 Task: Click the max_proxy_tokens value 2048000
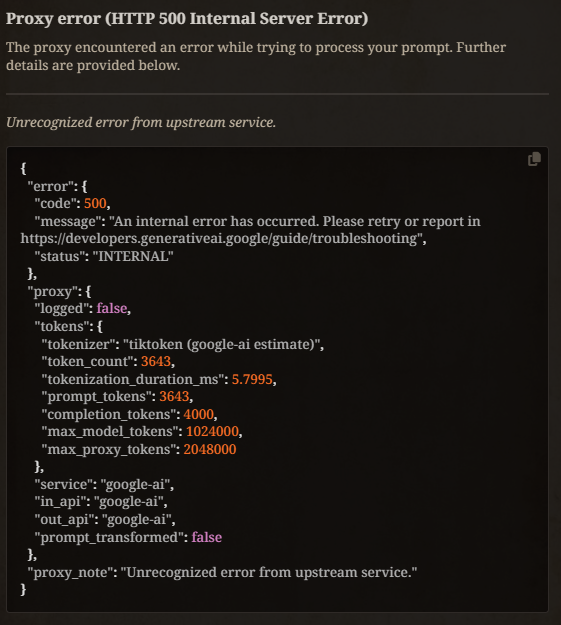(210, 449)
